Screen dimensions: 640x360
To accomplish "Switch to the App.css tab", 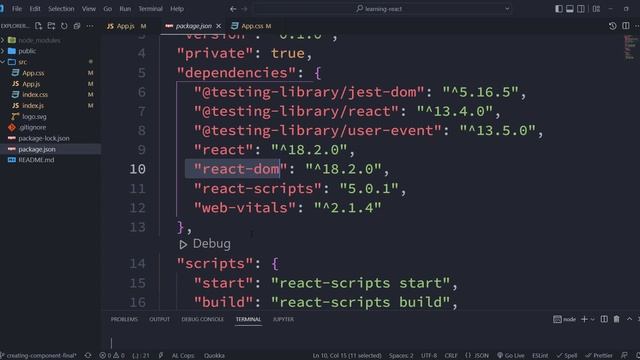I will click(251, 26).
